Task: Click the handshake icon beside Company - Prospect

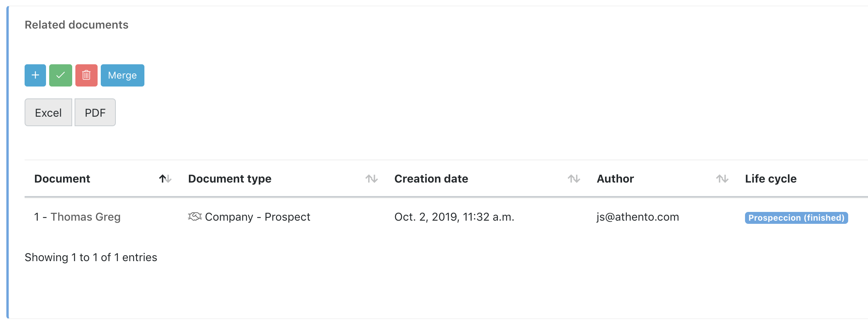Action: [195, 217]
